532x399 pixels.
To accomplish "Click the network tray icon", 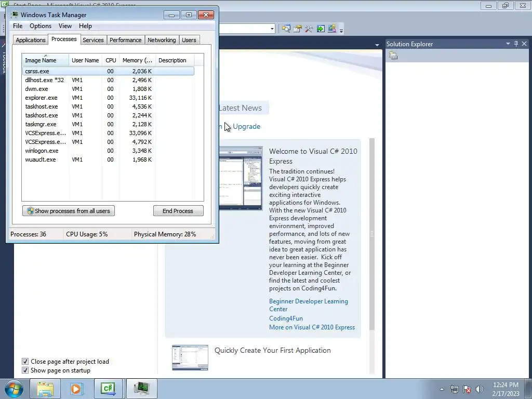I will [454, 389].
